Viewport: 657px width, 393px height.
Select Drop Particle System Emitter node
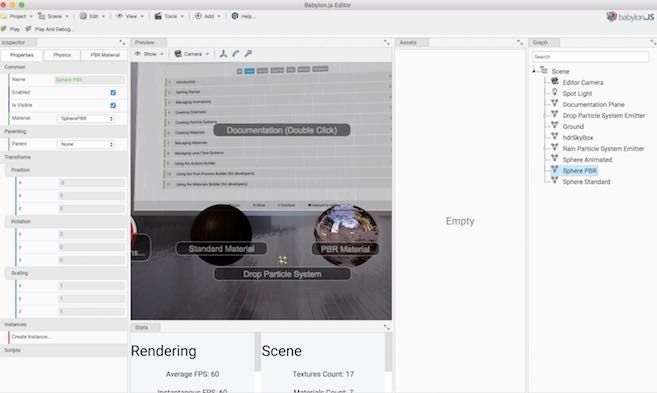point(604,116)
